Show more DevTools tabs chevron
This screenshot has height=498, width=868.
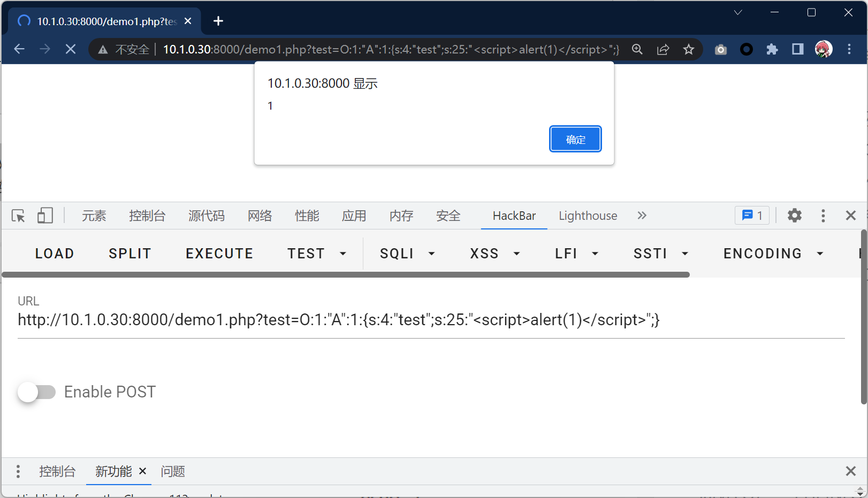pyautogui.click(x=642, y=216)
